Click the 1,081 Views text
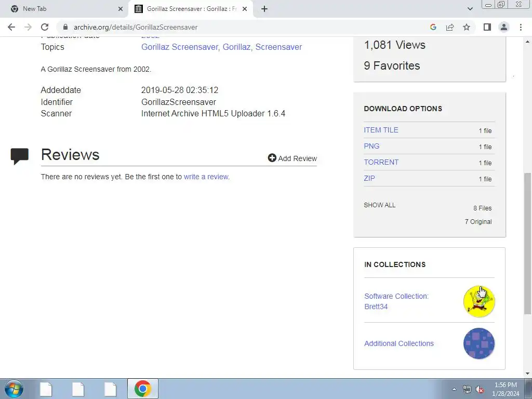The image size is (532, 399). click(x=395, y=45)
